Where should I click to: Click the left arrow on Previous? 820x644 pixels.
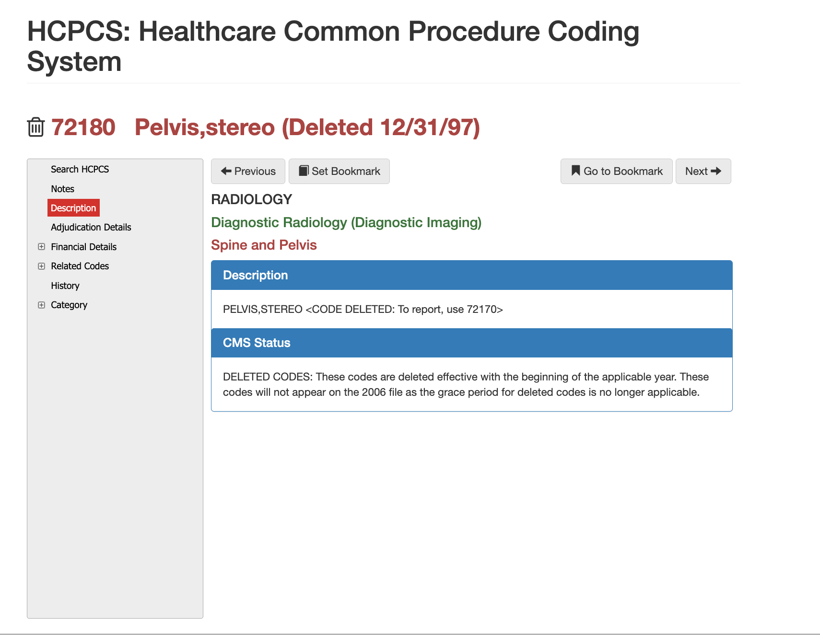(x=226, y=171)
